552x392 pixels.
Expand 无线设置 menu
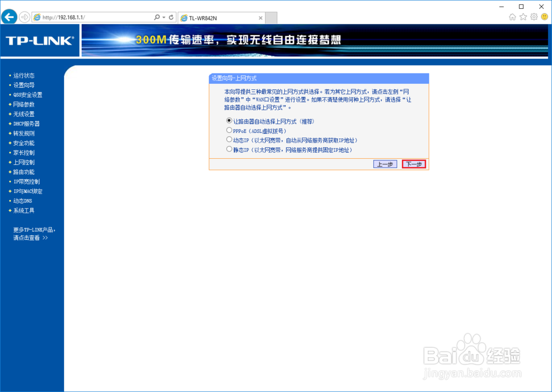coord(24,114)
